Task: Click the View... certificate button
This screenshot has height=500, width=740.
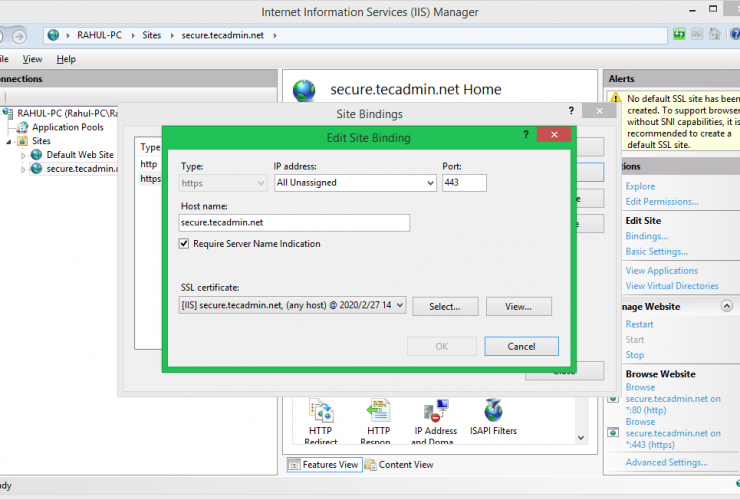Action: point(518,307)
